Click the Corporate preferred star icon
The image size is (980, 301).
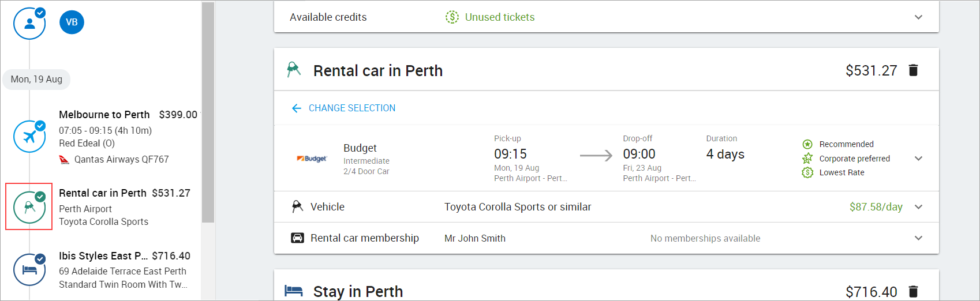[807, 158]
